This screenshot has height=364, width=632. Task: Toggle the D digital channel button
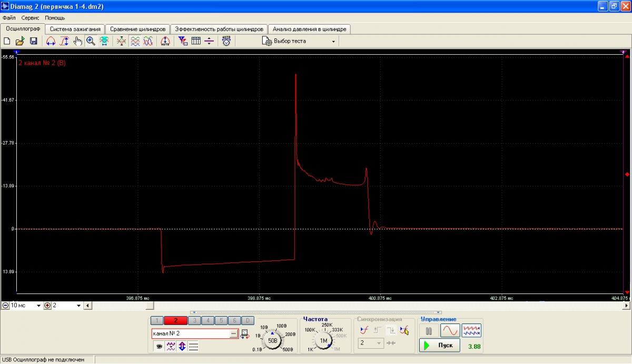point(248,320)
